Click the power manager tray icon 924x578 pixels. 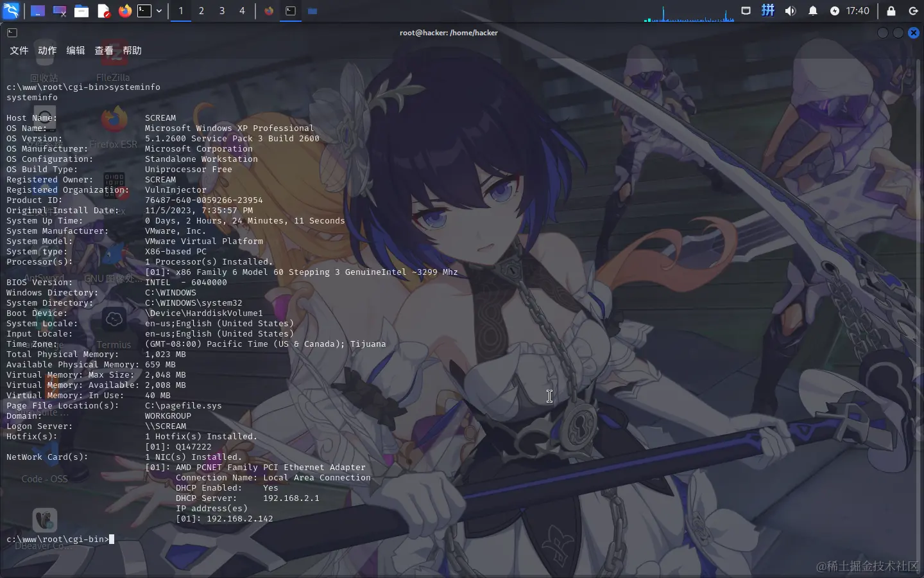click(835, 11)
